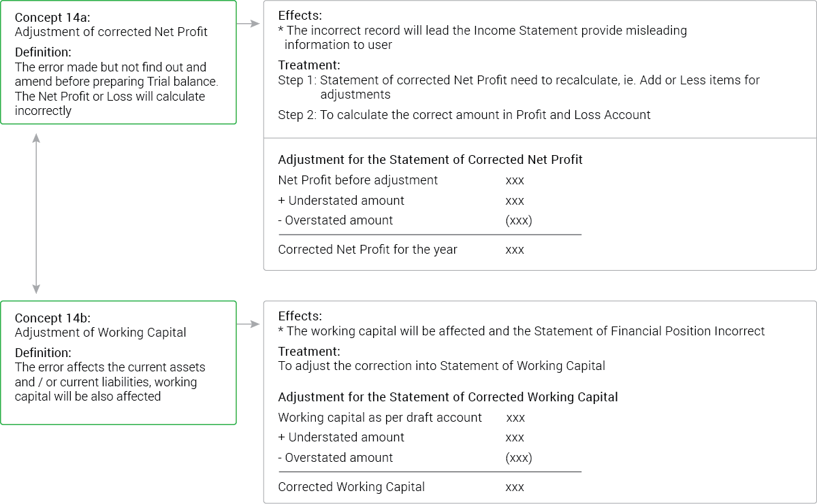Click the Definition label in Concept 14b
Screen dimensions: 817x504
43,352
